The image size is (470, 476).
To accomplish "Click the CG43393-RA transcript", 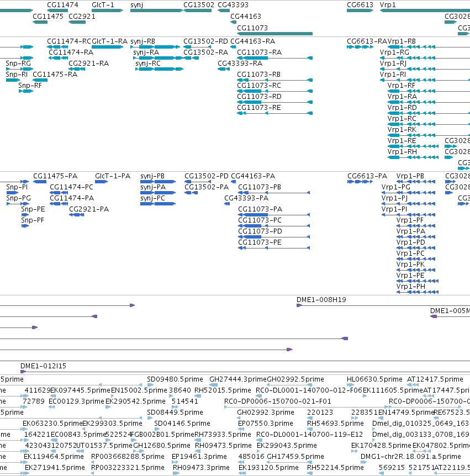I will 224,69.
